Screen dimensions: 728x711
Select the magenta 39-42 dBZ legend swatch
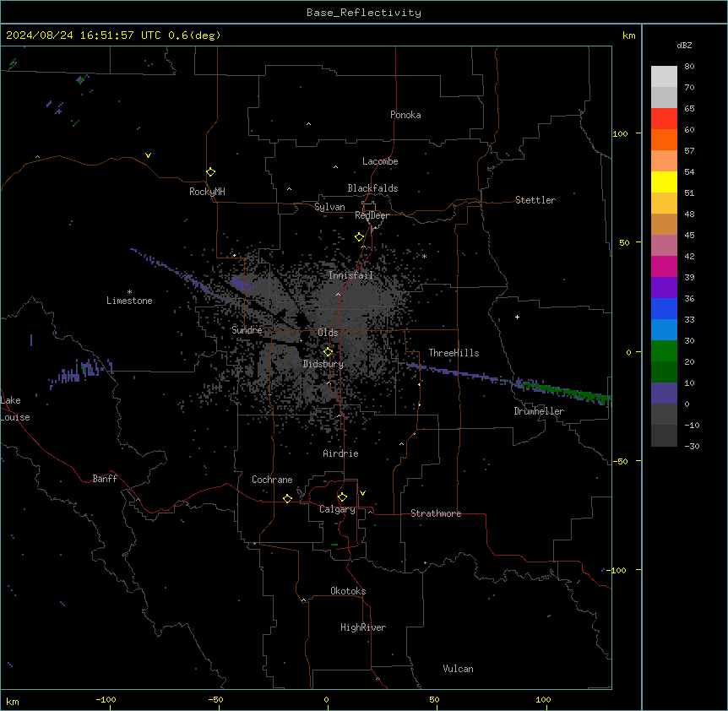(664, 266)
